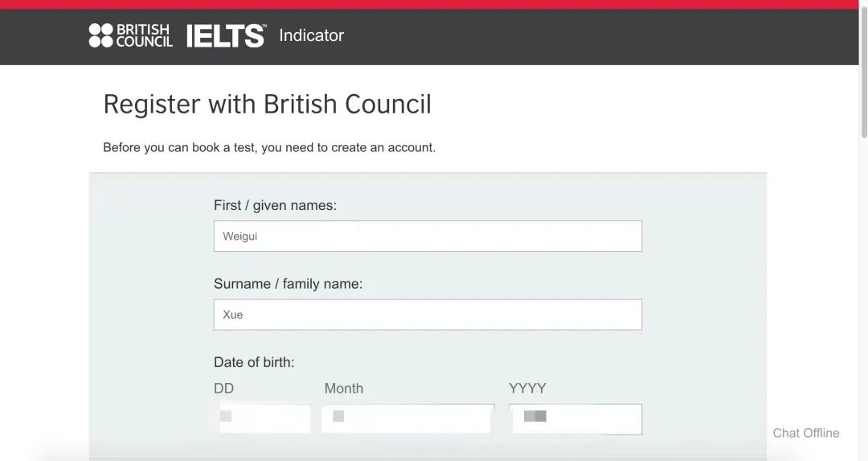The width and height of the screenshot is (868, 461).
Task: Open the Chat Offline widget
Action: [x=806, y=434]
